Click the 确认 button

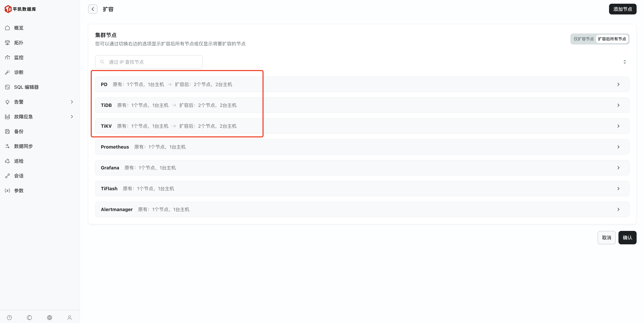(627, 237)
